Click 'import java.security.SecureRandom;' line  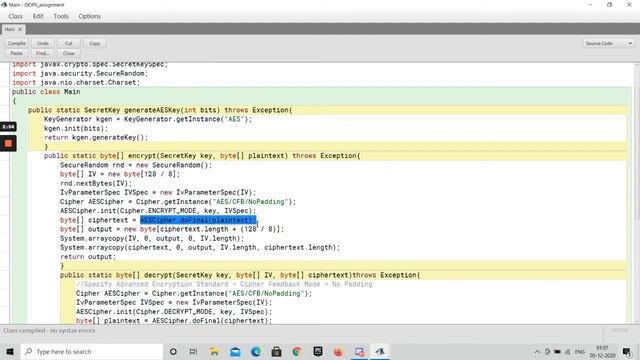80,73
